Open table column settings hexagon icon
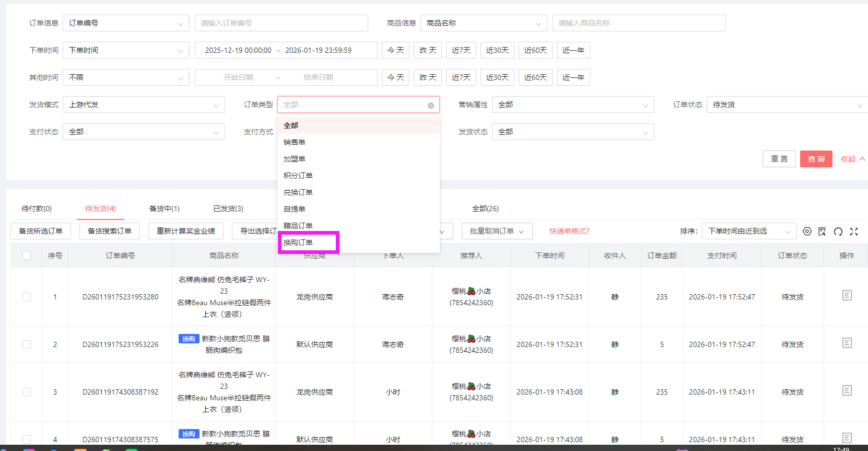Viewport: 868px width, 451px height. [807, 232]
